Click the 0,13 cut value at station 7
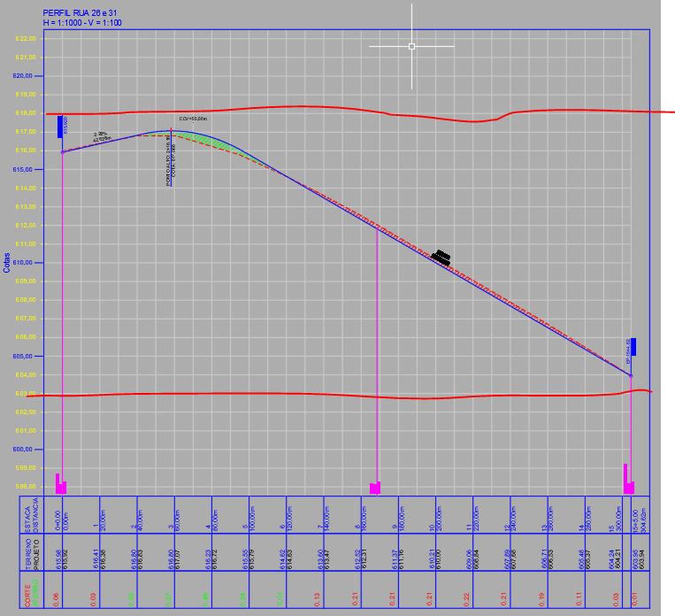This screenshot has height=616, width=675. 318,599
